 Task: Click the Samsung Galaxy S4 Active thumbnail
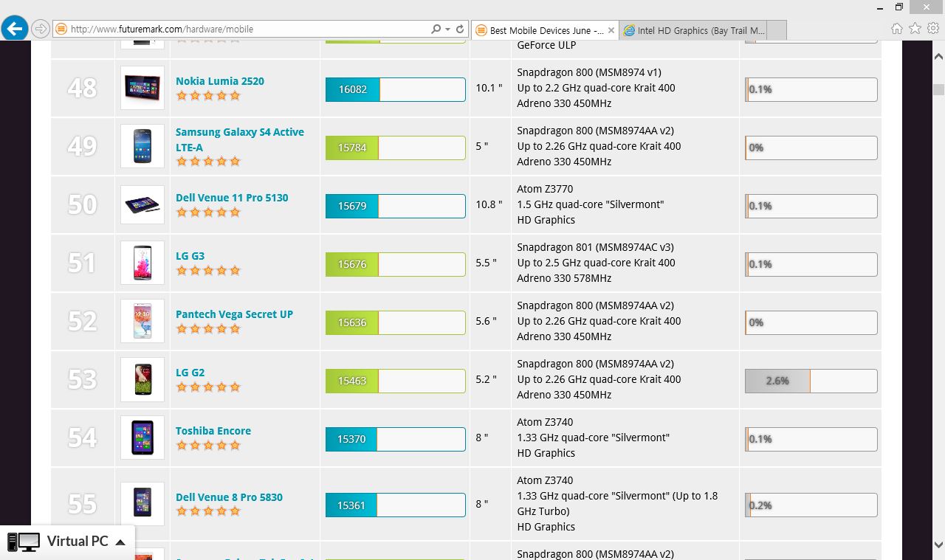point(142,146)
